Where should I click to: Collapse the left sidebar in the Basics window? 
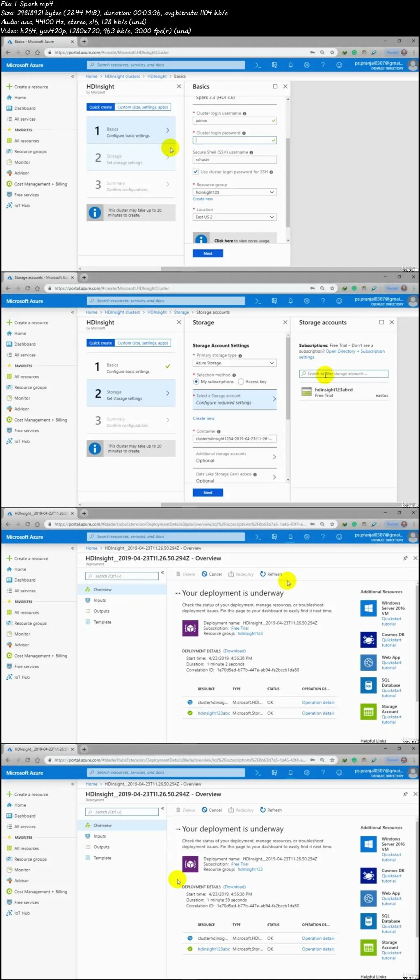tap(73, 77)
